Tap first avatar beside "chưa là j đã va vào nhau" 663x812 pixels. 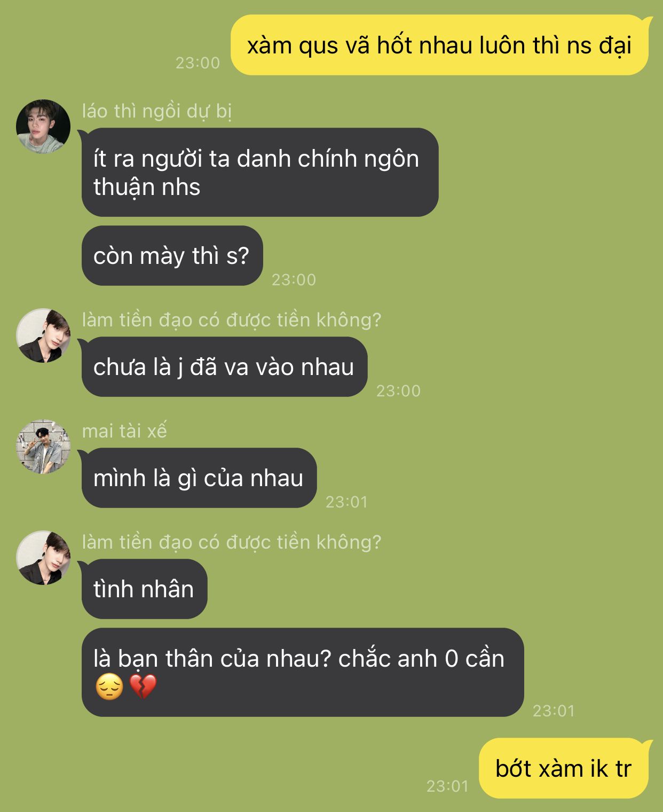[43, 335]
